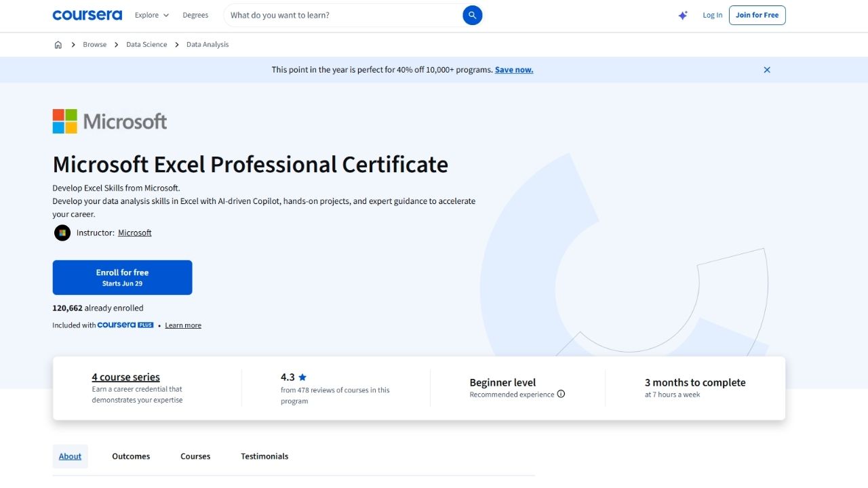Click 'at 7 hours a week' text
This screenshot has width=868, height=488.
coord(672,394)
